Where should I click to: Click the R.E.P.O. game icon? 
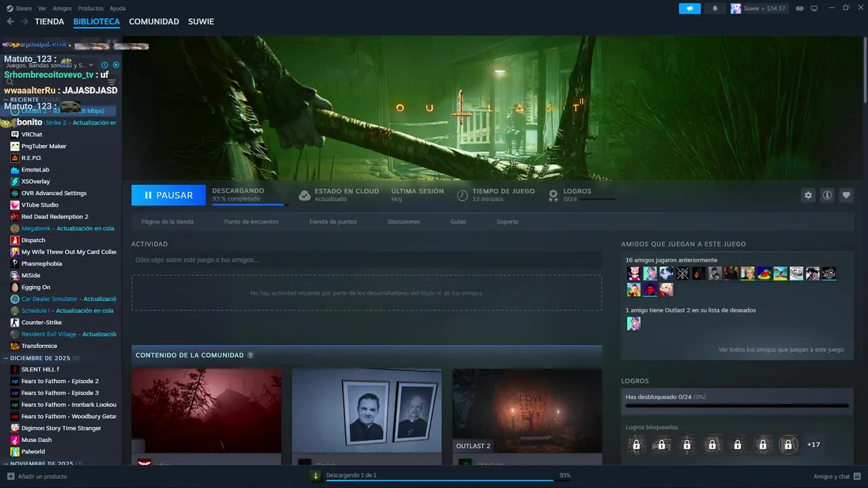click(15, 158)
